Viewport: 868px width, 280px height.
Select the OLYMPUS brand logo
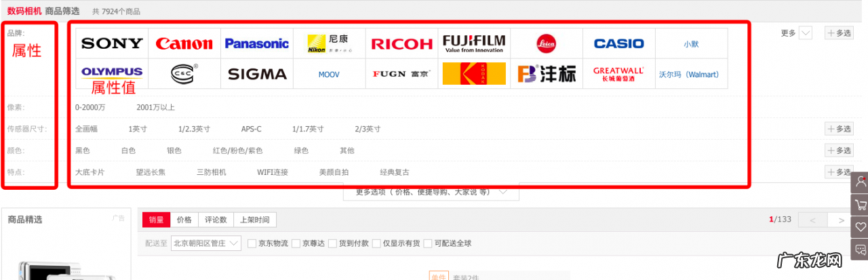(112, 71)
